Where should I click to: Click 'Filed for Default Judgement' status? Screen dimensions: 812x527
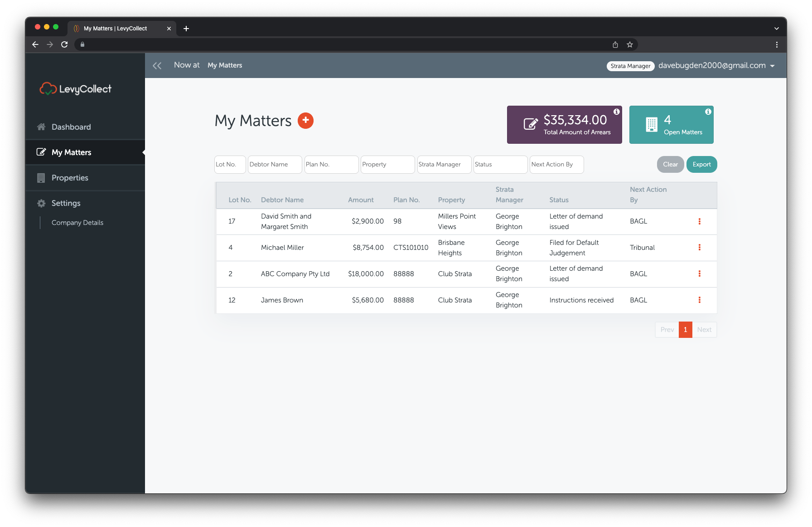(x=574, y=248)
